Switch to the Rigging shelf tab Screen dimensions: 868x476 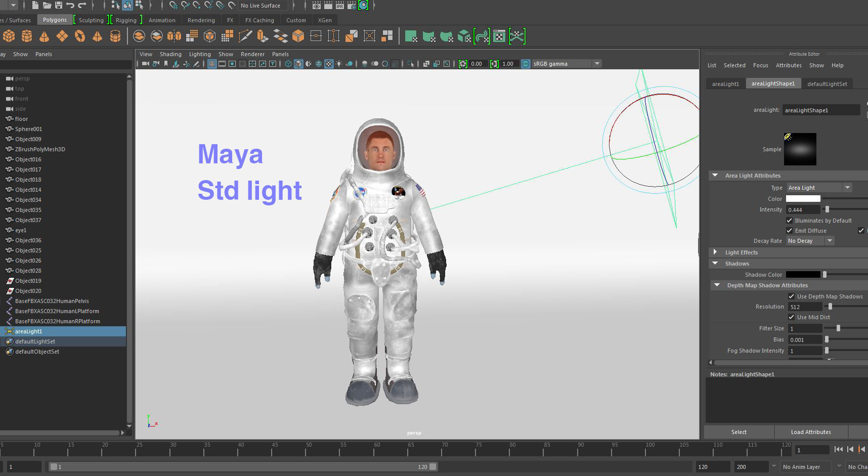coord(126,20)
